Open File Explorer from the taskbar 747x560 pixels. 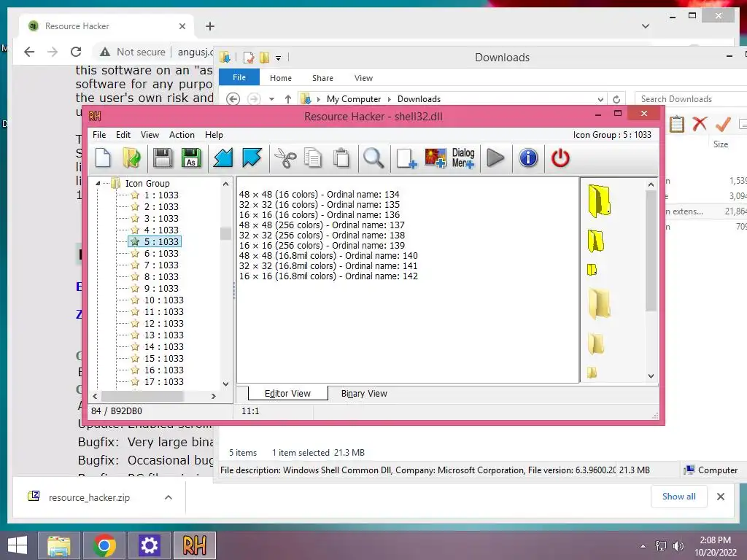click(58, 545)
